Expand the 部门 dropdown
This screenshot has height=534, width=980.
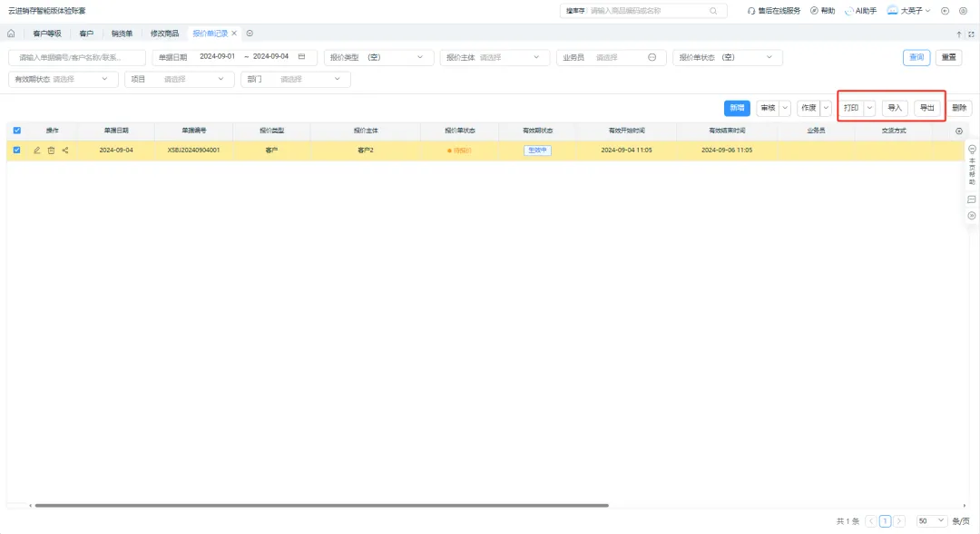click(338, 79)
